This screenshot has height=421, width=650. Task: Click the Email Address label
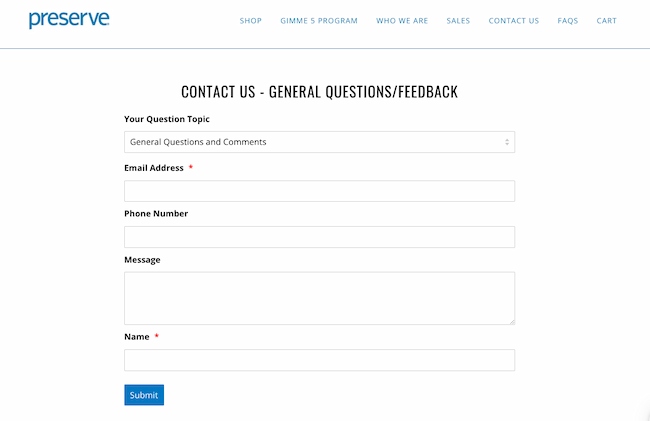154,168
